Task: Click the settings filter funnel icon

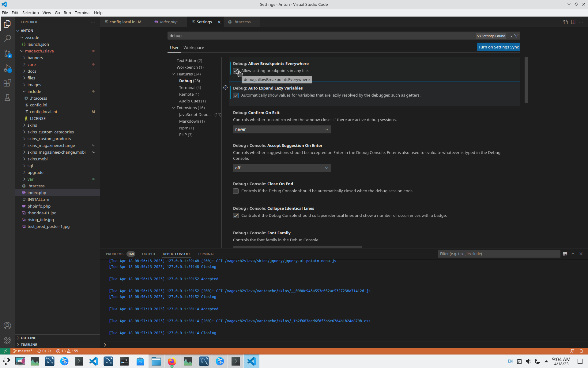Action: (x=516, y=36)
